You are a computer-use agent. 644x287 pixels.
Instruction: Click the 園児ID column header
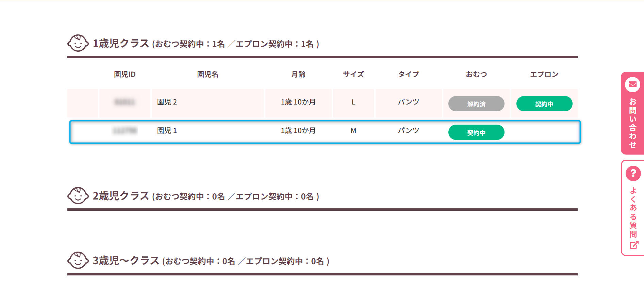[x=125, y=74]
